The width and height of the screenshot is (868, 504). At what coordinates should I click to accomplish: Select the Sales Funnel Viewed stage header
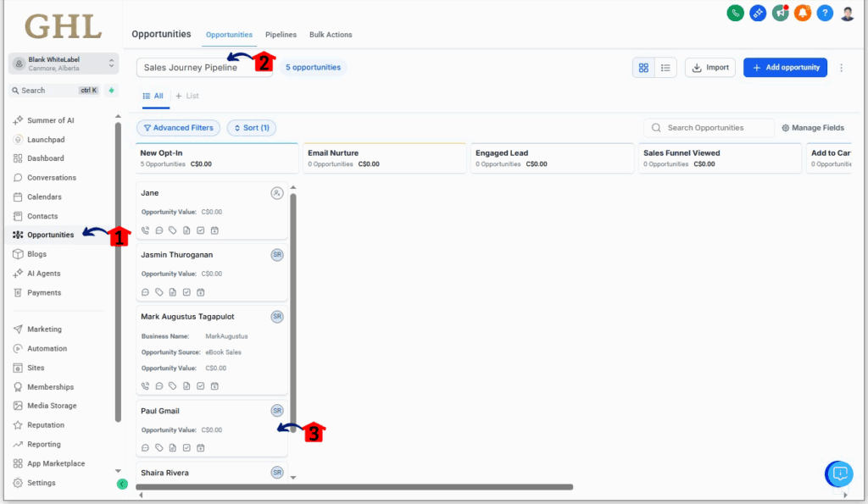pyautogui.click(x=720, y=158)
